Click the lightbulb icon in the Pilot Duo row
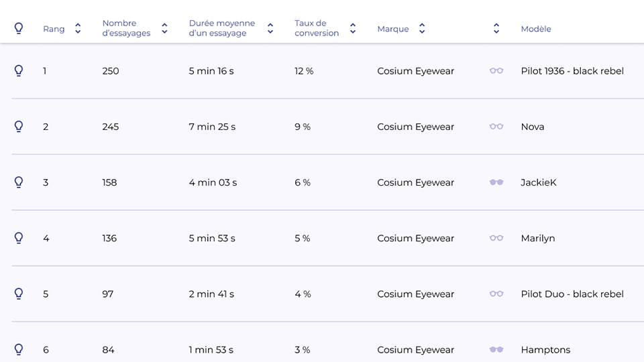Viewport: 644px width, 362px height. click(19, 294)
